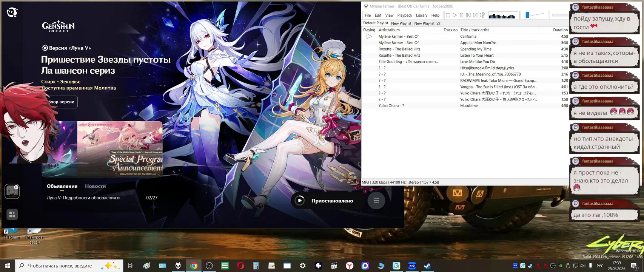This screenshot has width=644, height=272.
Task: Open Media Player Classic 321 icon on taskbar
Action: click(x=334, y=266)
